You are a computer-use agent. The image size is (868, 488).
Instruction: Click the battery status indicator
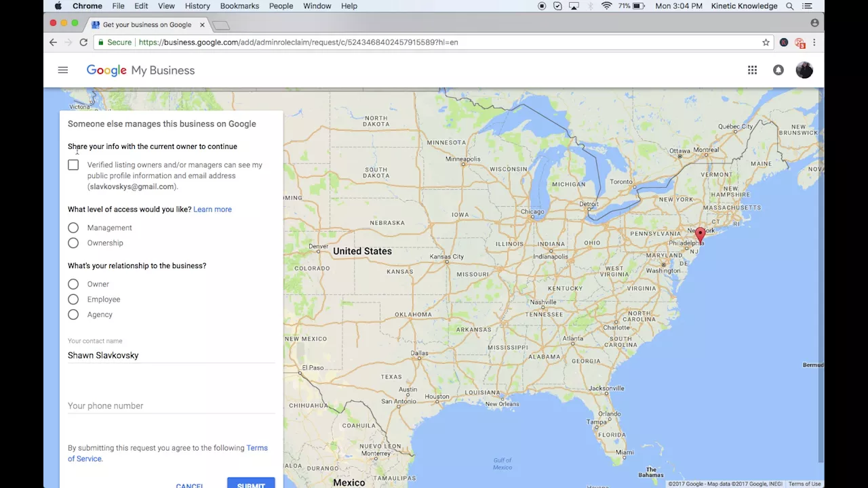tap(632, 6)
